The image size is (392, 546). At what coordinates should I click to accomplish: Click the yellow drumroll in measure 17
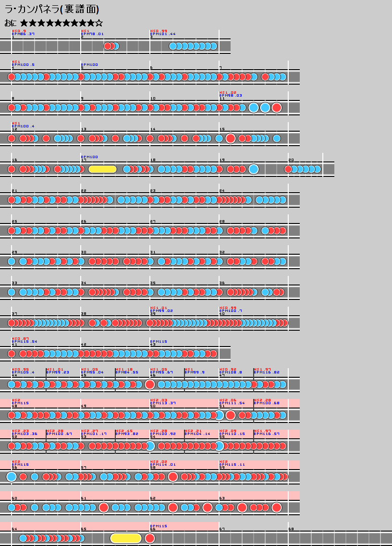pyautogui.click(x=102, y=169)
